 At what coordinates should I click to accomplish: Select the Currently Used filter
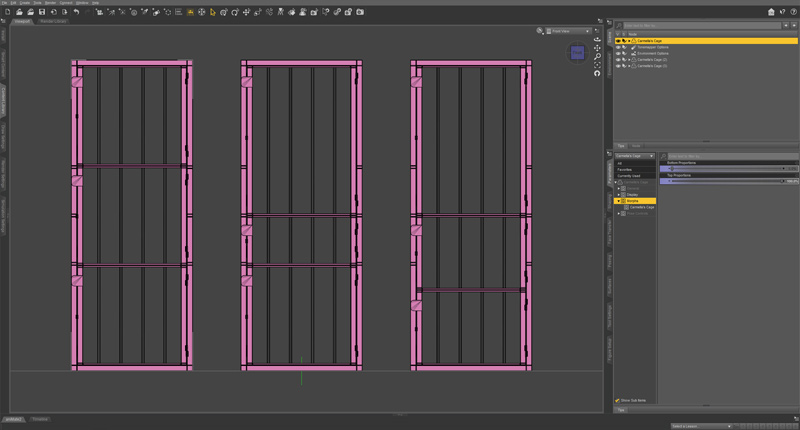click(629, 175)
